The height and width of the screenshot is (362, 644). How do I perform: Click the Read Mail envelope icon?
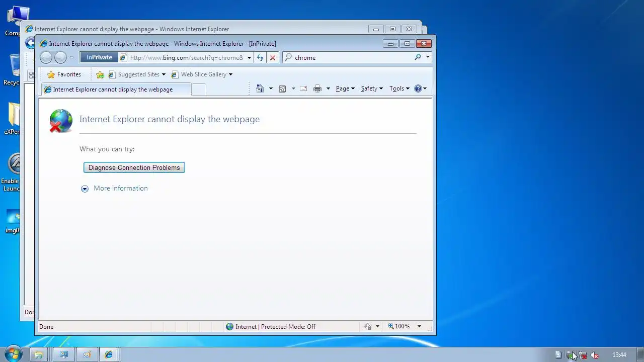click(x=303, y=88)
